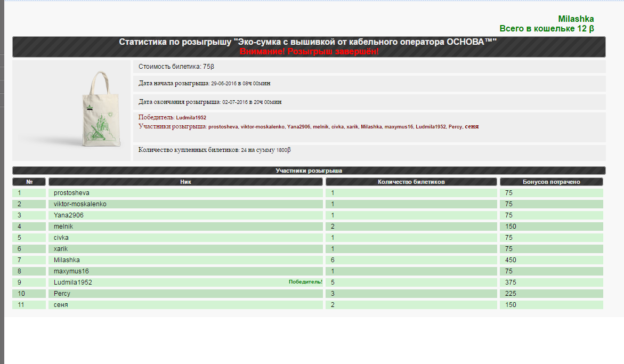The height and width of the screenshot is (364, 624).
Task: Click the red Розыгрыш завершён notice
Action: (x=309, y=51)
